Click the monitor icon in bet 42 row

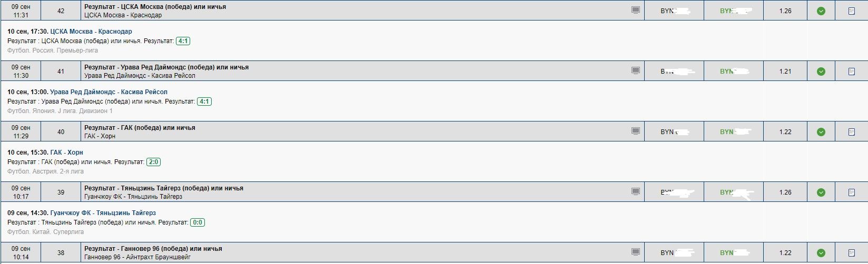[636, 10]
